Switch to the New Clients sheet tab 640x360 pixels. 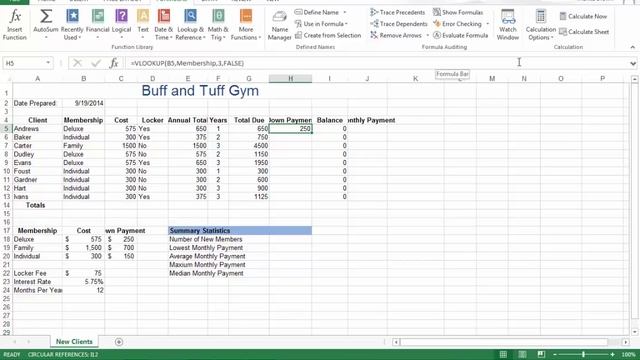pos(74,342)
